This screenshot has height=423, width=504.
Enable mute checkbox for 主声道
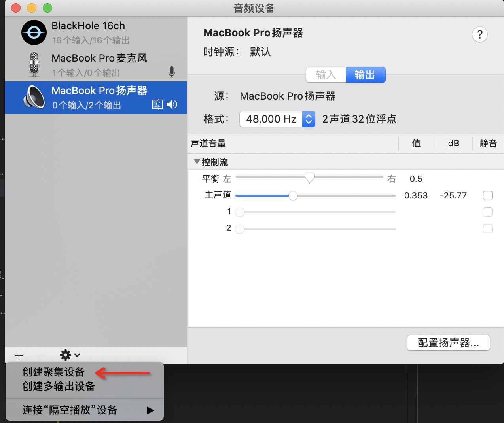(488, 195)
